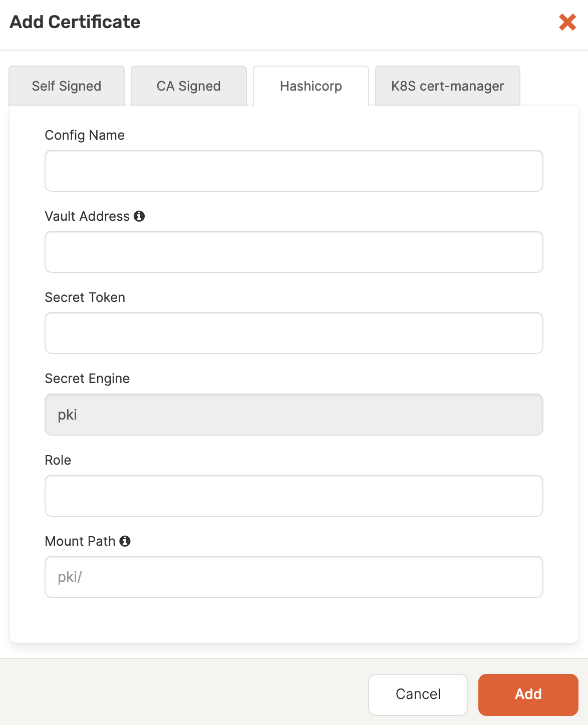Click the Cancel button
This screenshot has height=725, width=588.
point(418,694)
